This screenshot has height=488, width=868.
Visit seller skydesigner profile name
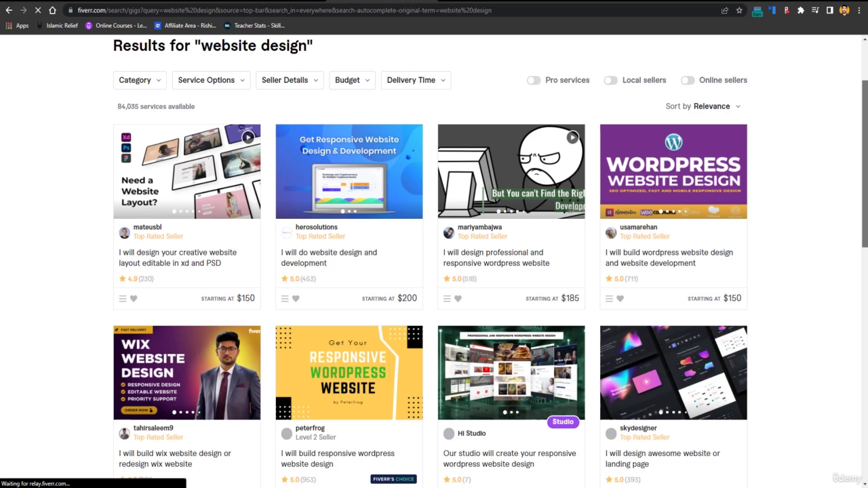[x=639, y=428]
